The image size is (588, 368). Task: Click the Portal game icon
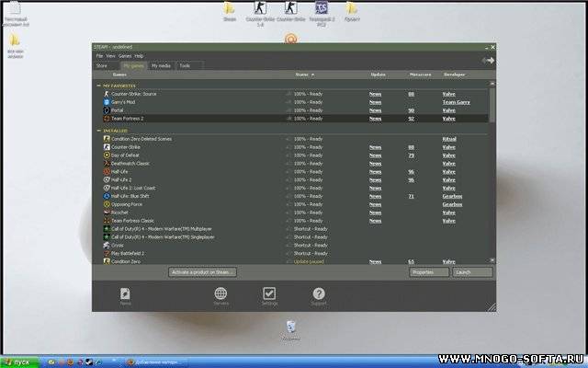(x=107, y=110)
